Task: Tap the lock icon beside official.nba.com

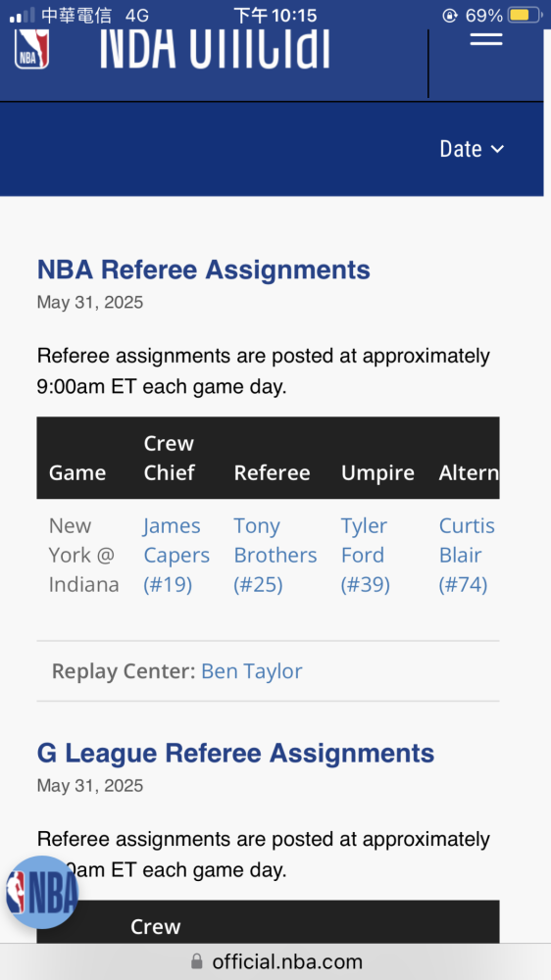Action: pos(197,961)
